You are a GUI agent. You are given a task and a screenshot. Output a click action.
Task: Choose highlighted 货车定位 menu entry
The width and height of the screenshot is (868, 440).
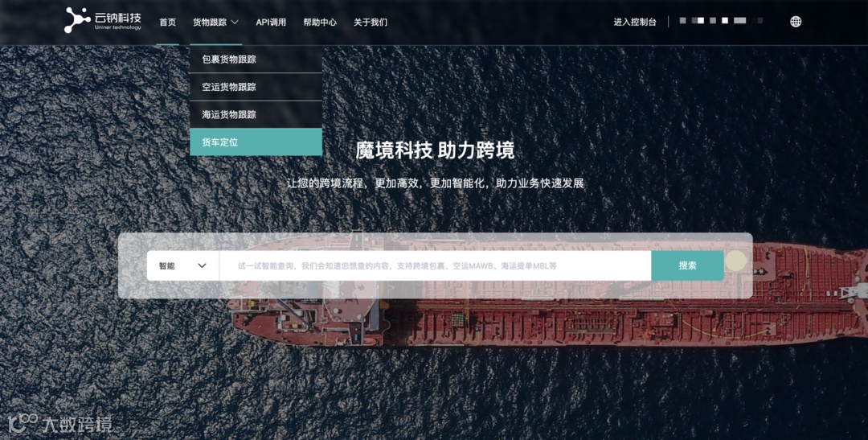click(256, 142)
